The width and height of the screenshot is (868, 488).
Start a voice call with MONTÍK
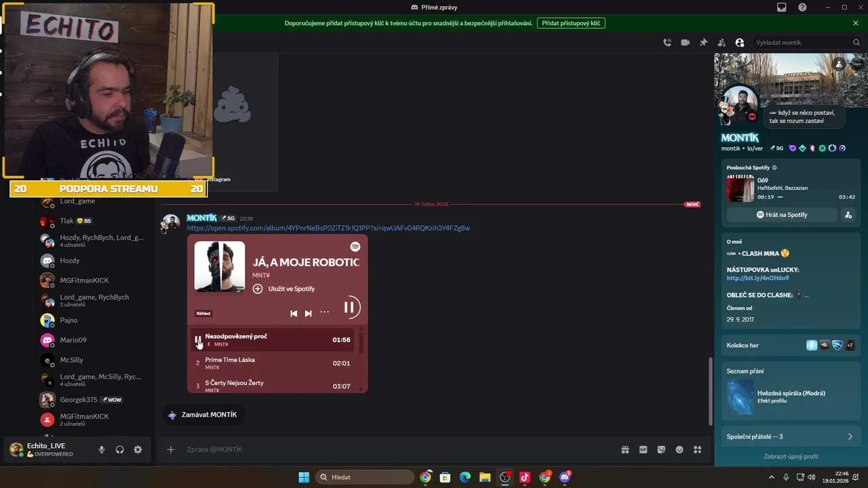click(x=667, y=42)
